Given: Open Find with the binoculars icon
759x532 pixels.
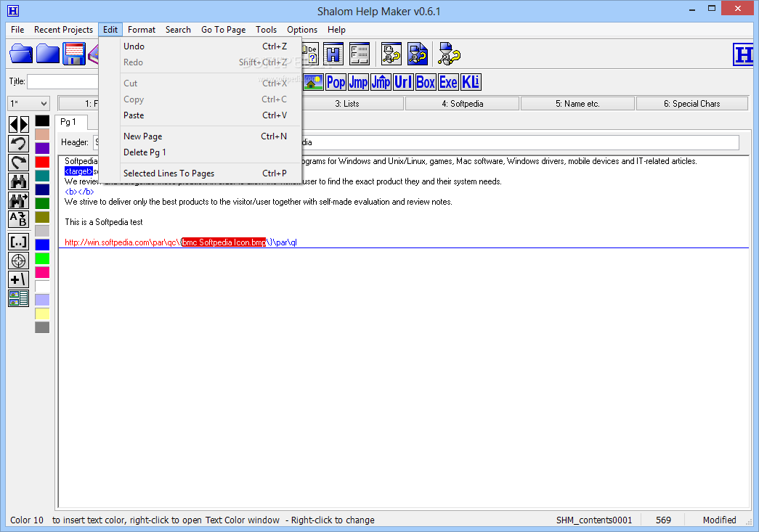Looking at the screenshot, I should point(18,181).
